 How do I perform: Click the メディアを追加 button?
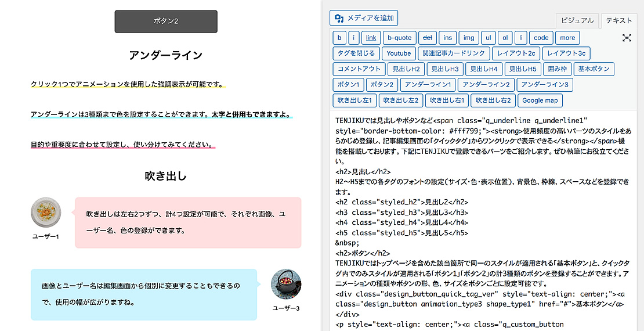coord(363,18)
